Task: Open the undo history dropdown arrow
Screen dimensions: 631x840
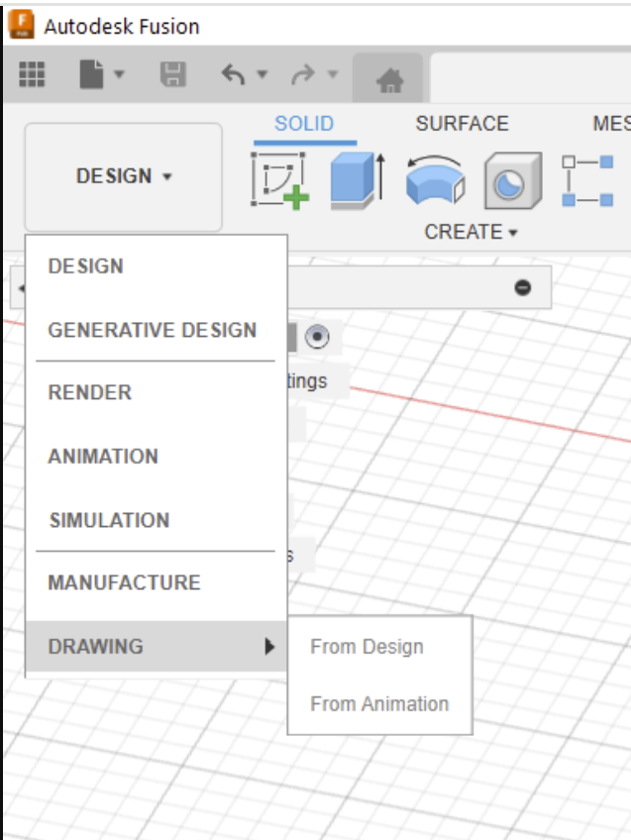Action: pyautogui.click(x=262, y=74)
